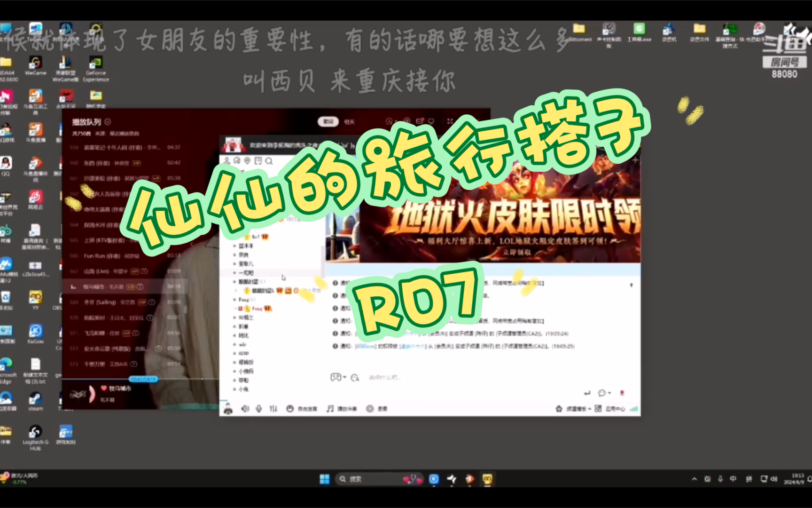812x508 pixels.
Task: Click the microphone icon in YY toolbar
Action: point(258,409)
